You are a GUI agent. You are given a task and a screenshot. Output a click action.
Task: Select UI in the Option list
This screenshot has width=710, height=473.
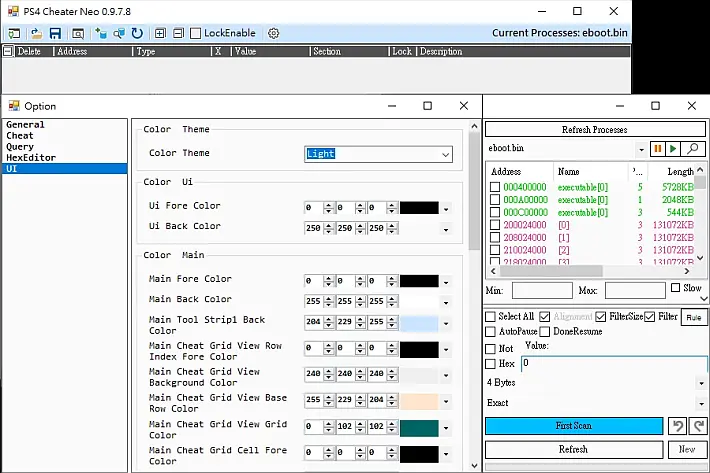(x=65, y=169)
